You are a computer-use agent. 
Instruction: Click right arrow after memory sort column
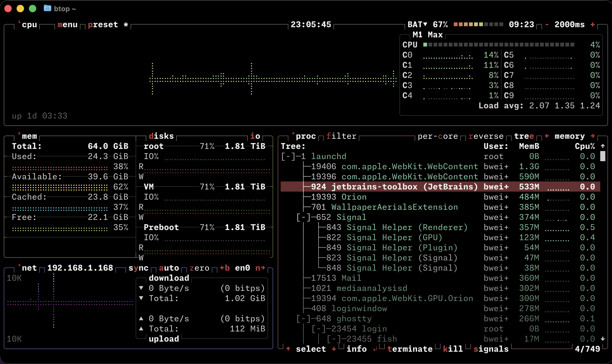tap(593, 136)
